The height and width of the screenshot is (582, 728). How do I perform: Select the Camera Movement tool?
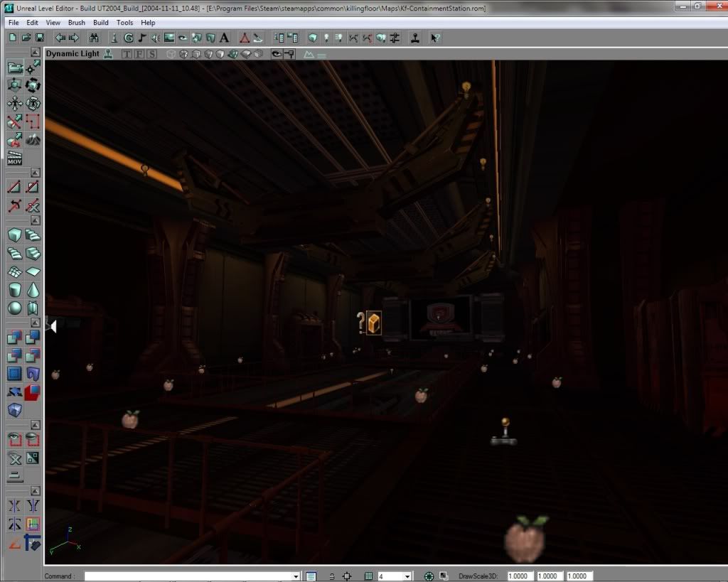coord(15,68)
